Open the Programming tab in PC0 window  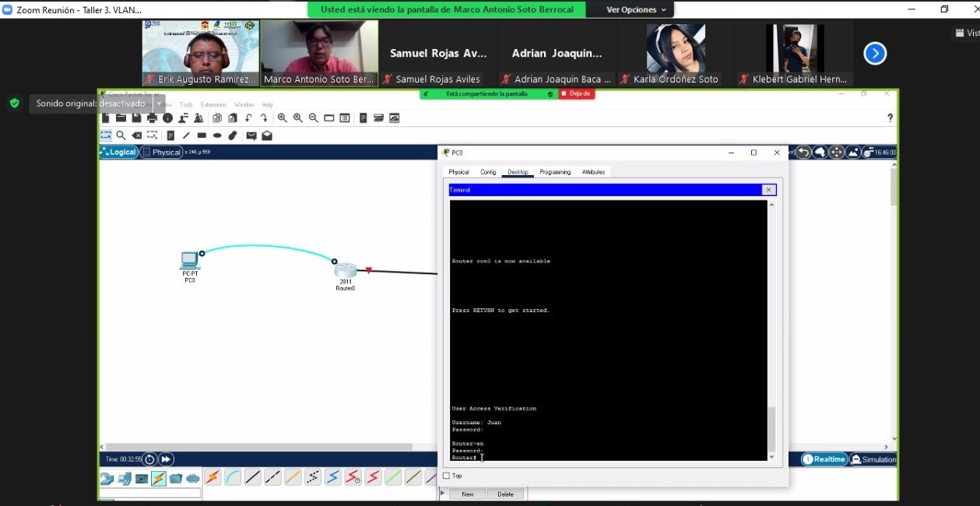pos(555,172)
